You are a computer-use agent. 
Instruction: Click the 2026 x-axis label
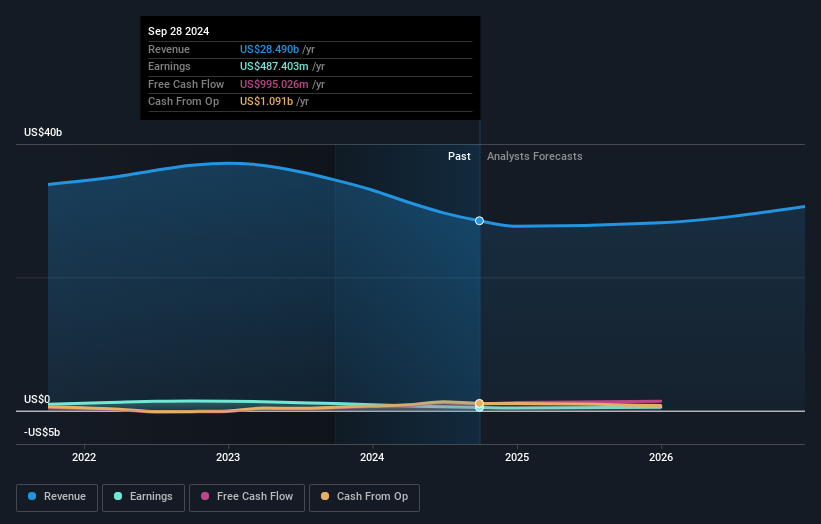pyautogui.click(x=661, y=457)
